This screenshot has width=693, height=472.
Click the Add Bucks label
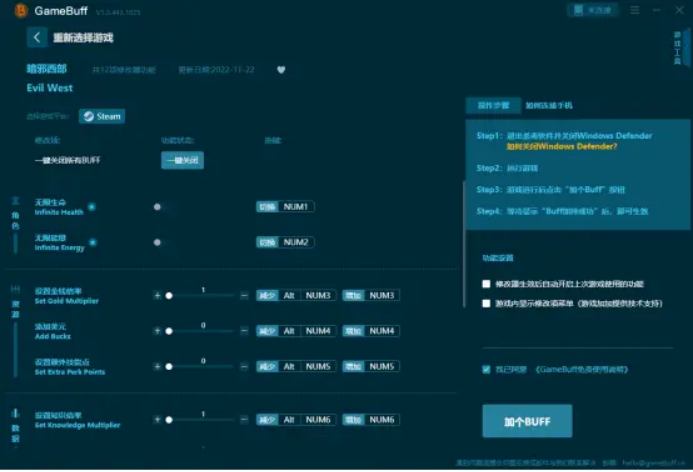[x=53, y=336]
